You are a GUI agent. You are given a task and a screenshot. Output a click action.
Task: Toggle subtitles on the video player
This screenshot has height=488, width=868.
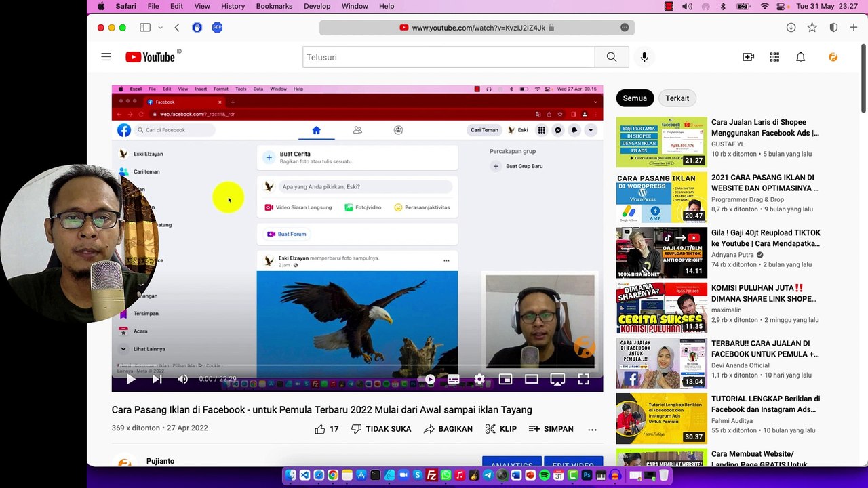tap(454, 380)
